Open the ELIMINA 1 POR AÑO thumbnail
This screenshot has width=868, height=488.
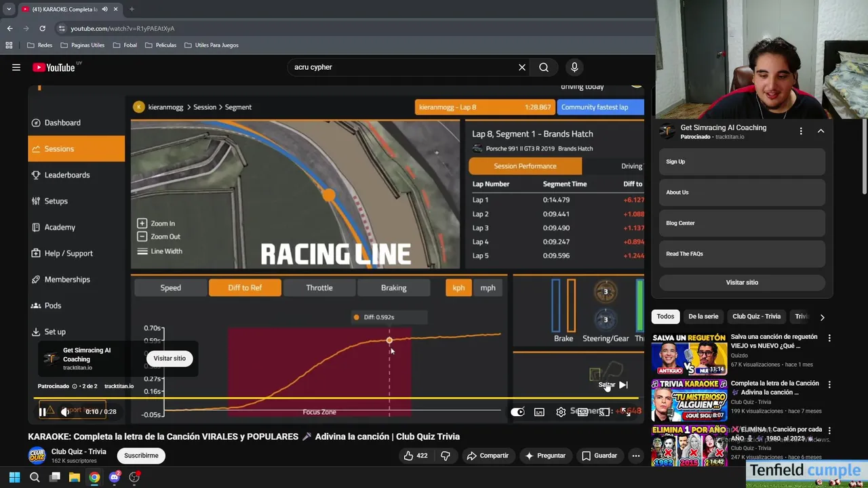[x=688, y=446]
